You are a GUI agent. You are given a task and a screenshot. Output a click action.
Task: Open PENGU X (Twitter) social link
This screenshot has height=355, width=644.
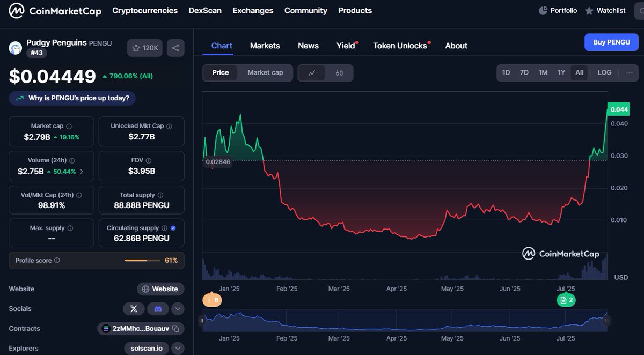tap(134, 309)
